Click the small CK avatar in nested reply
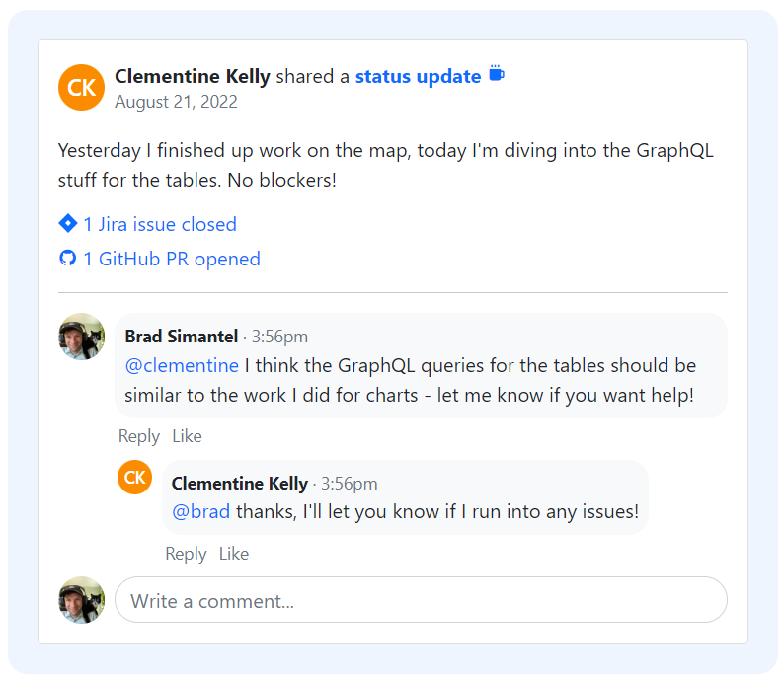784x679 pixels. (x=135, y=478)
